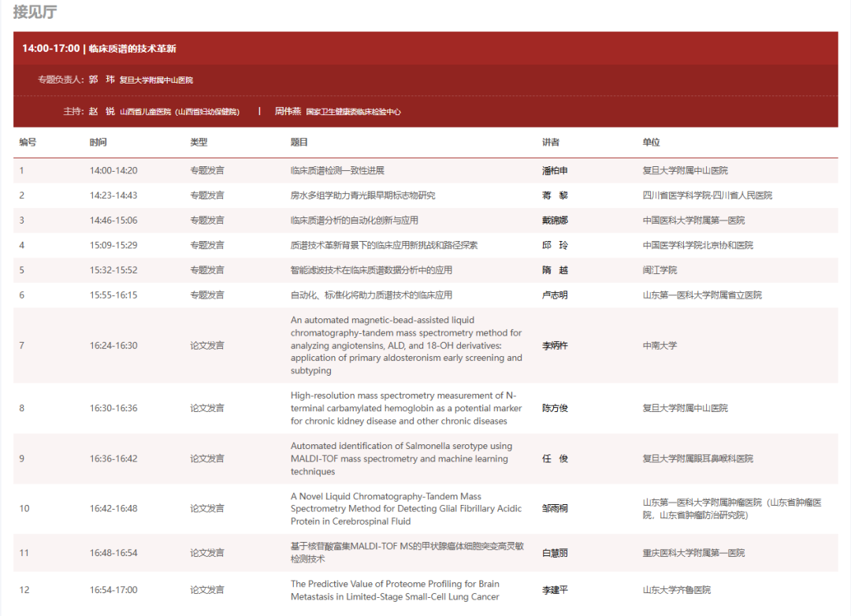Viewport: 851px width, 616px height.
Task: Click unit '中国医学科学院北京协和医院'
Action: coord(698,245)
